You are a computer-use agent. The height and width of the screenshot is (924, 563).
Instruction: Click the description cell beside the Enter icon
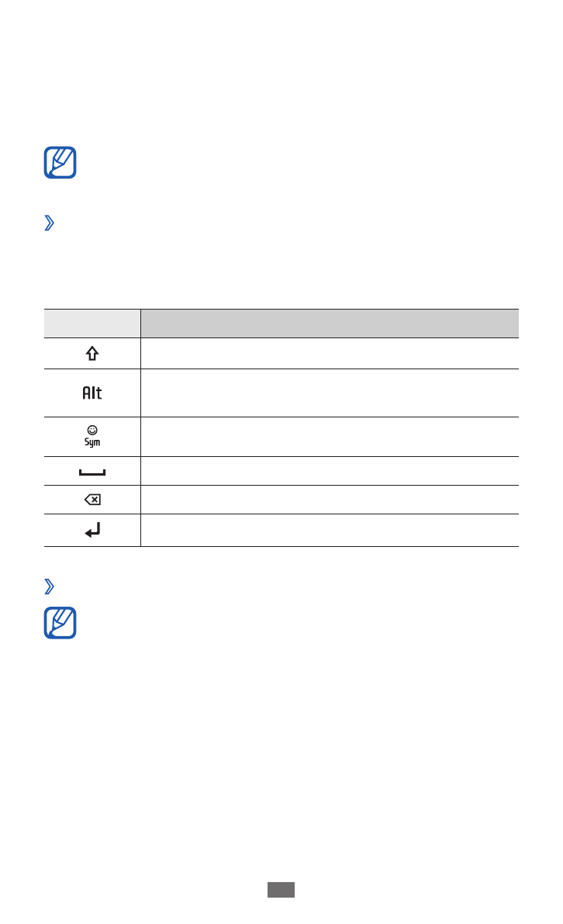(x=330, y=531)
